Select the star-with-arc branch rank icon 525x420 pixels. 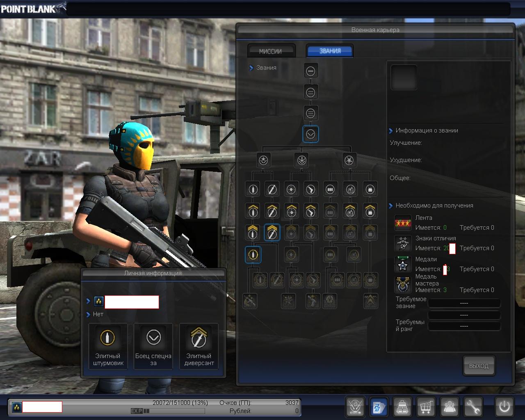pyautogui.click(x=264, y=160)
